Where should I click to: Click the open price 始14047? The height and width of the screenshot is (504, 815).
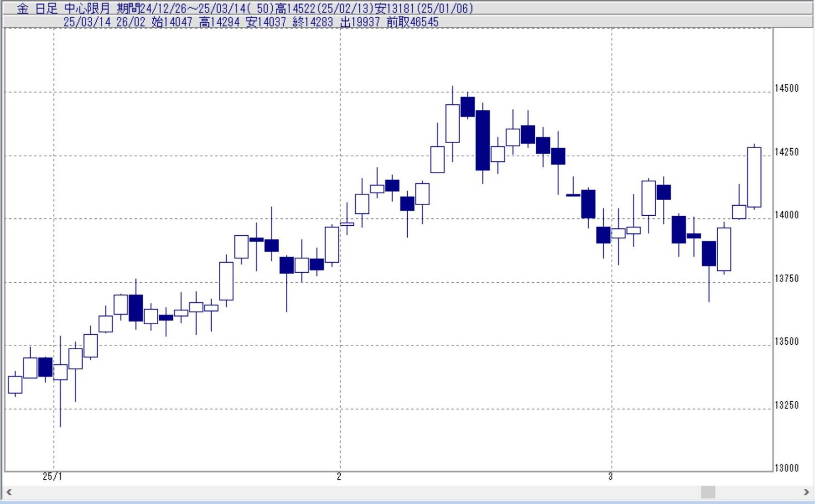(172, 22)
